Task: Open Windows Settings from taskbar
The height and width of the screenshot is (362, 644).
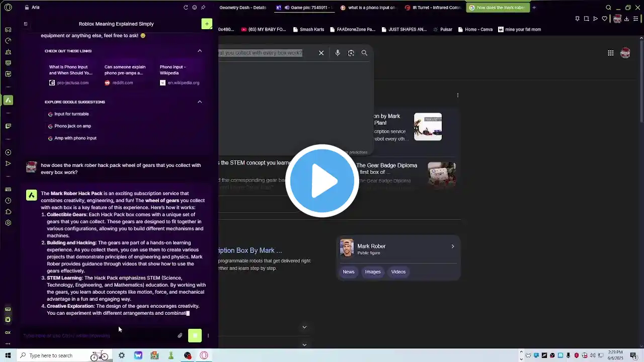Action: pos(122,355)
